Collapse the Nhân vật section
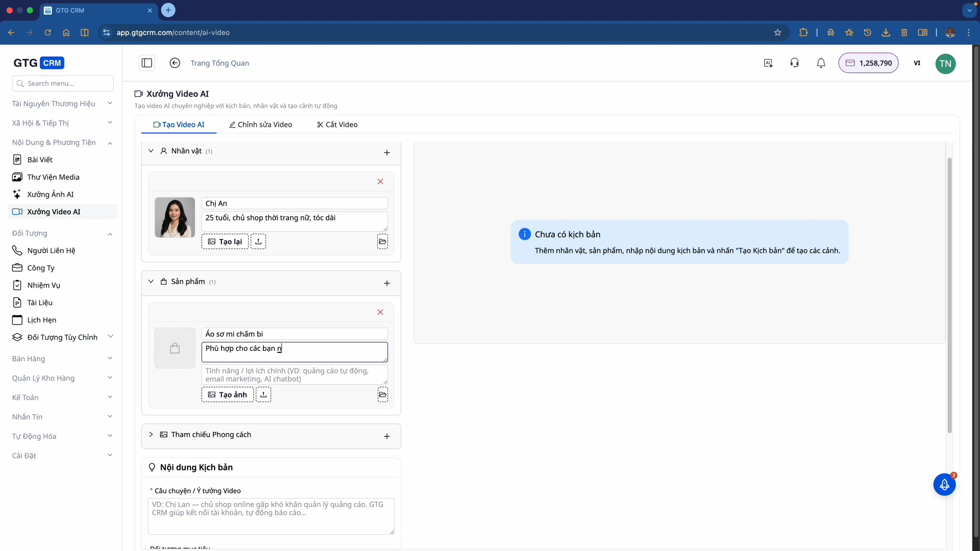The width and height of the screenshot is (980, 551). (x=151, y=151)
